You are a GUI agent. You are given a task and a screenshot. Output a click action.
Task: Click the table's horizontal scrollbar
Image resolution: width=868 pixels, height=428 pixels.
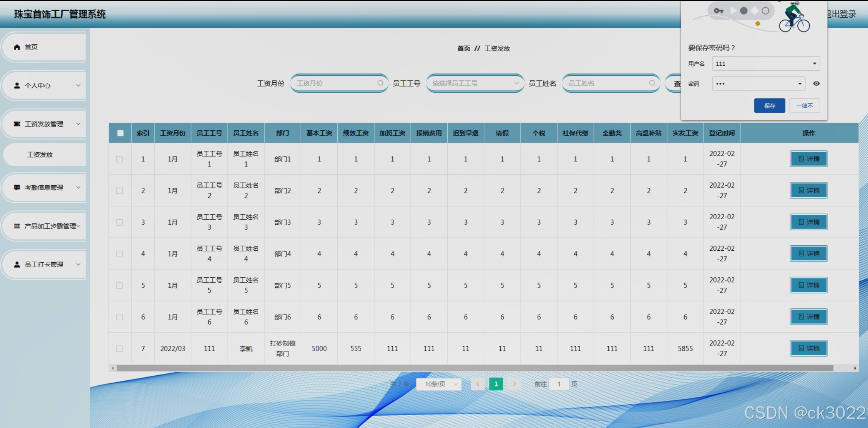[x=475, y=368]
